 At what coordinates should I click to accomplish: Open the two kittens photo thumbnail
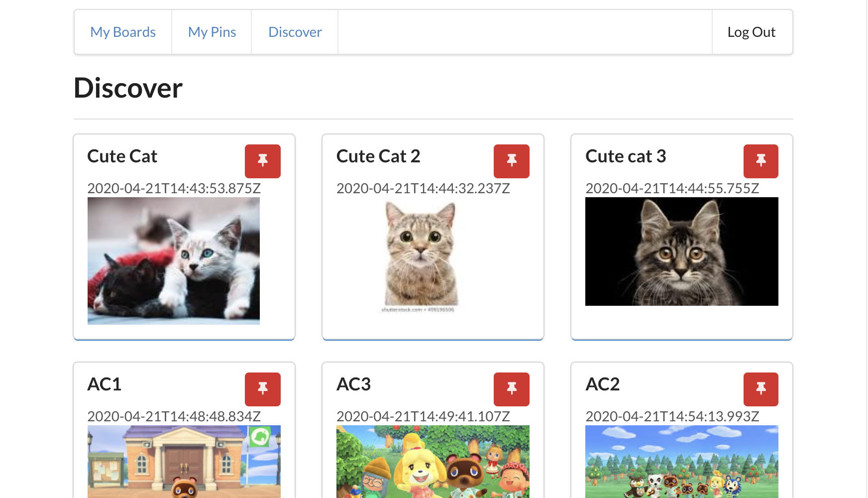click(x=174, y=261)
